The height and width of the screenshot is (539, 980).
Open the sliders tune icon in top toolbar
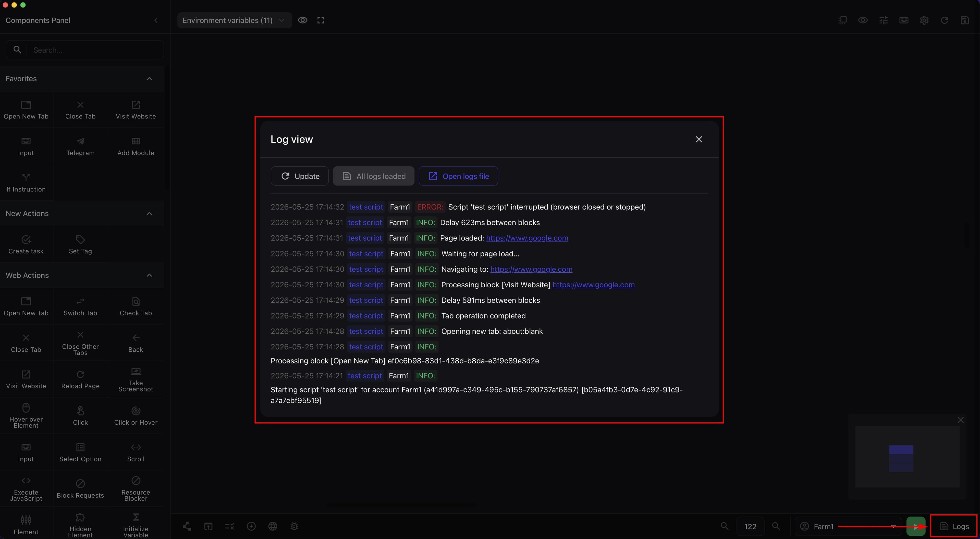(x=883, y=20)
